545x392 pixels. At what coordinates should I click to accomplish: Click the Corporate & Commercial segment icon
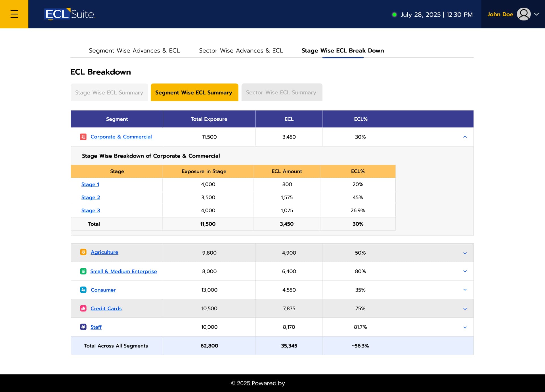tap(83, 137)
